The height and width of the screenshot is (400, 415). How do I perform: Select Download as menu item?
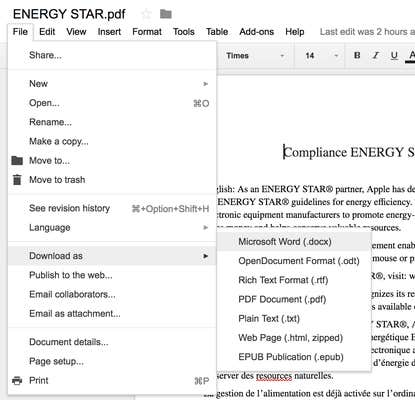click(x=112, y=256)
